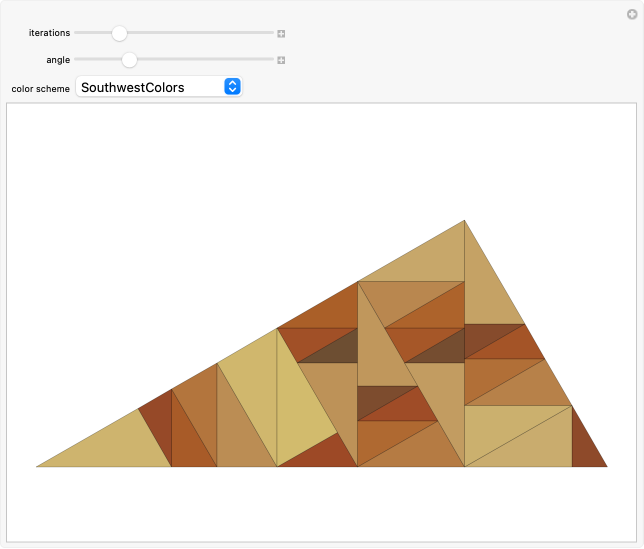This screenshot has height=549, width=644.
Task: Click the "iterations" label
Action: click(49, 33)
